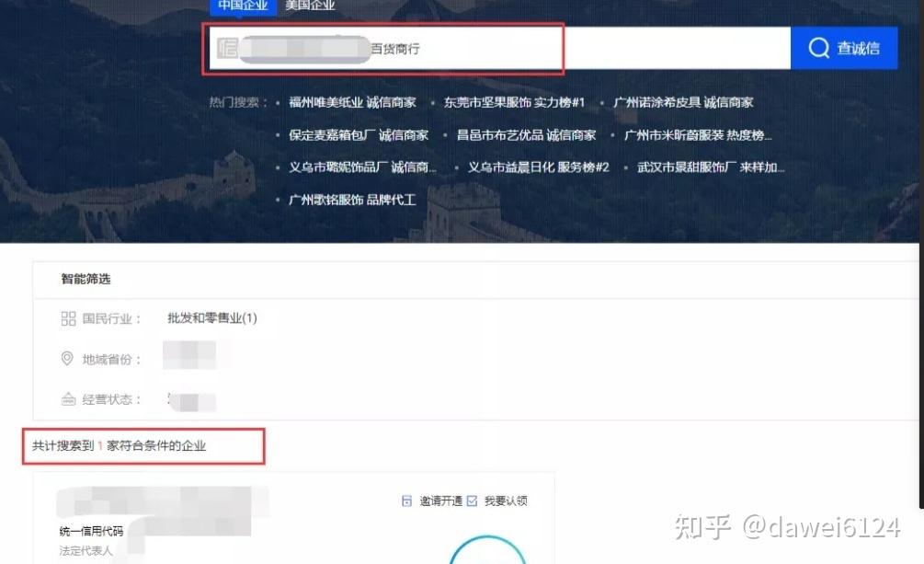
Task: Click the 国民行业 grid icon
Action: [x=68, y=318]
